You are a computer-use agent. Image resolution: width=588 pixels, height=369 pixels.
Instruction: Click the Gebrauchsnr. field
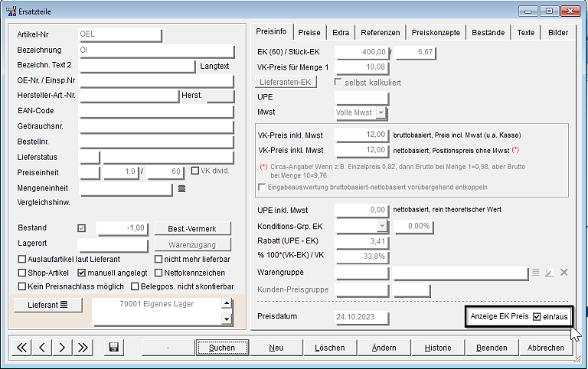click(156, 127)
